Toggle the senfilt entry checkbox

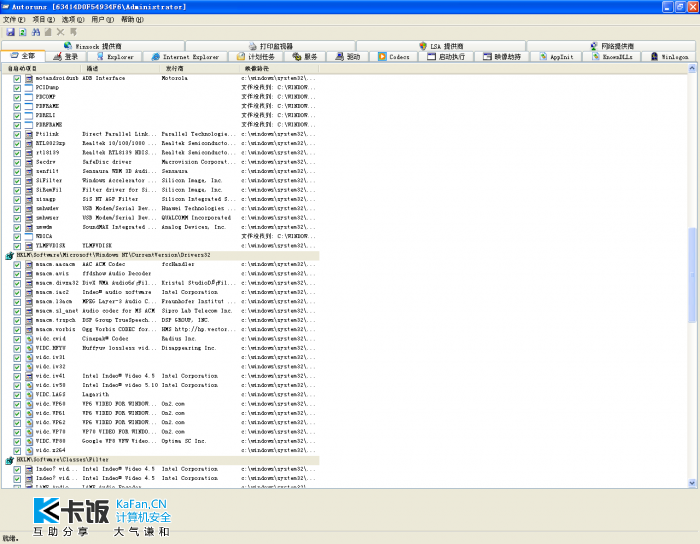[17, 172]
